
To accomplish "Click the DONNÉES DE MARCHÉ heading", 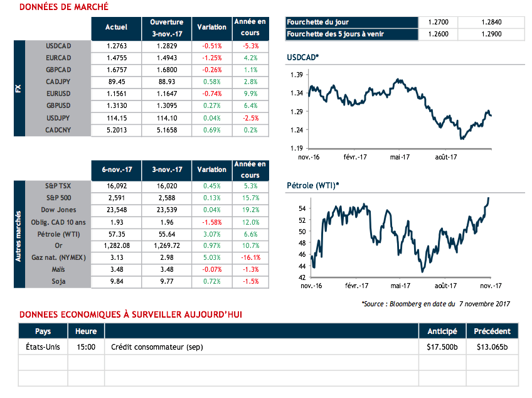I will (x=64, y=7).
